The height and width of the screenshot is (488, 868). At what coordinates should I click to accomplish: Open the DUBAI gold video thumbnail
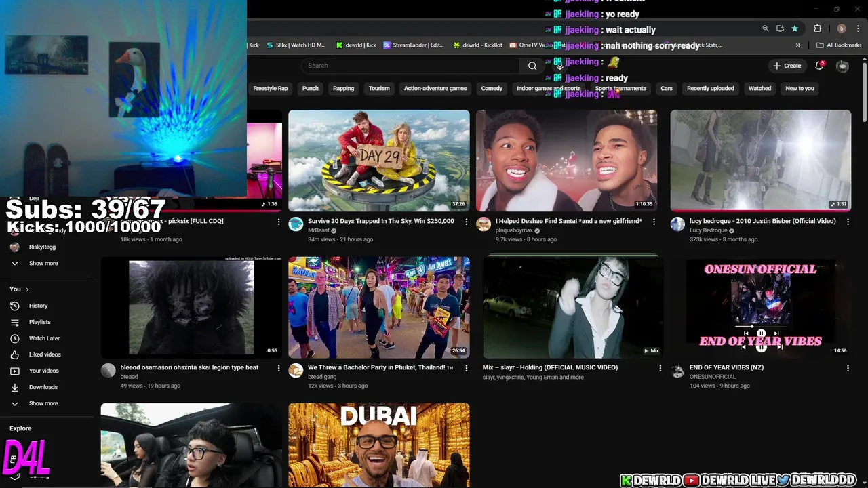[378, 445]
